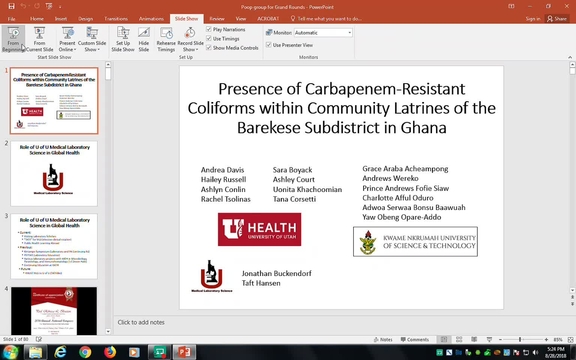Click the Present Online icon

68,33
